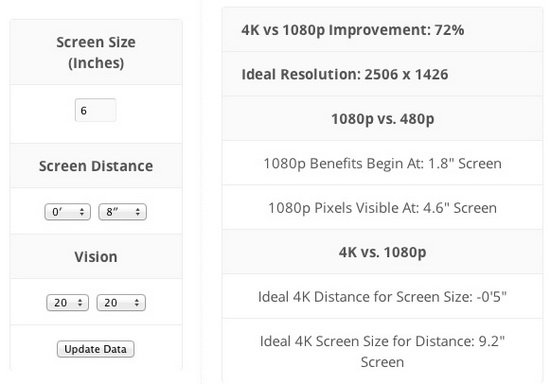Click the Screen Size (Inches) heading
This screenshot has height=384, width=550.
tap(96, 52)
